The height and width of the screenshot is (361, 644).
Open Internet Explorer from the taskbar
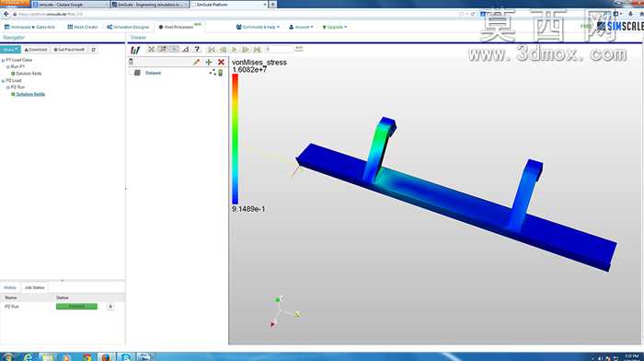coord(29,357)
